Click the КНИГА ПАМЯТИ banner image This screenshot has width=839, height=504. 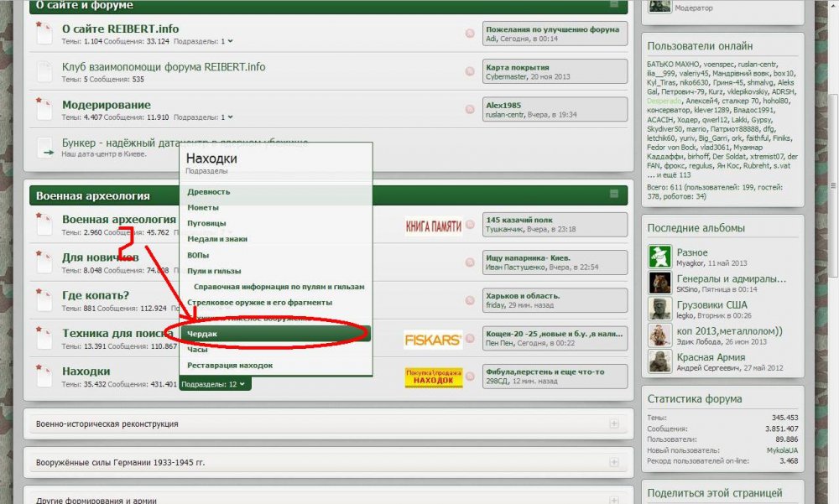point(433,225)
